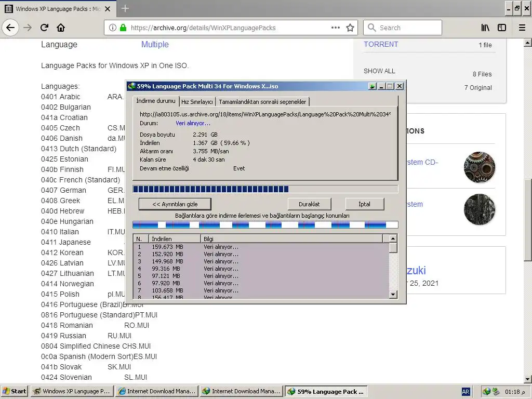
Task: Click the Ayrıntıları gizle button
Action: click(175, 204)
